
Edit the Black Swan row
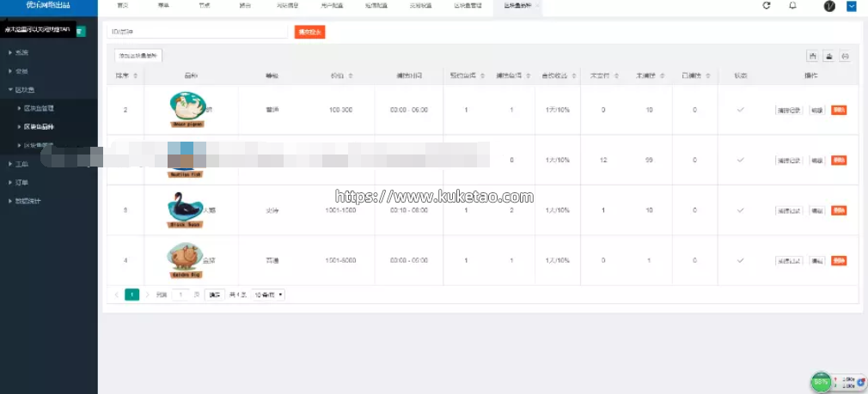(x=817, y=210)
